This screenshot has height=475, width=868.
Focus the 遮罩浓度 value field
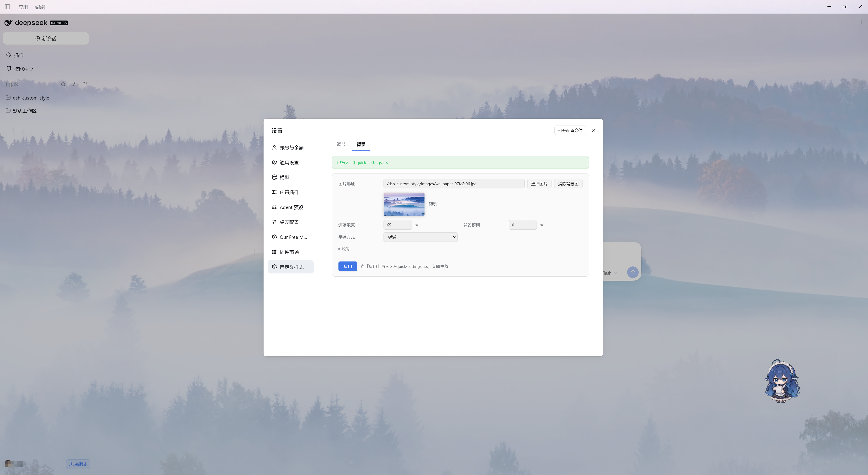(397, 225)
